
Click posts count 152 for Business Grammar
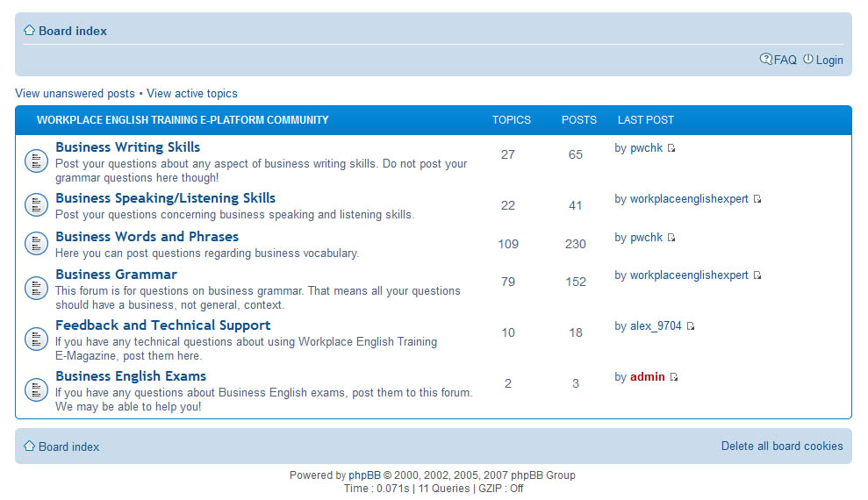575,282
